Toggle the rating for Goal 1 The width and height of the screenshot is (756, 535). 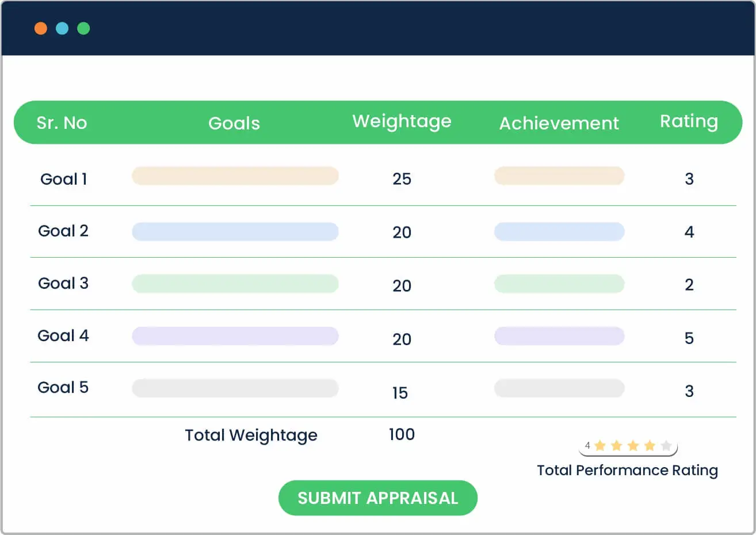click(x=689, y=179)
